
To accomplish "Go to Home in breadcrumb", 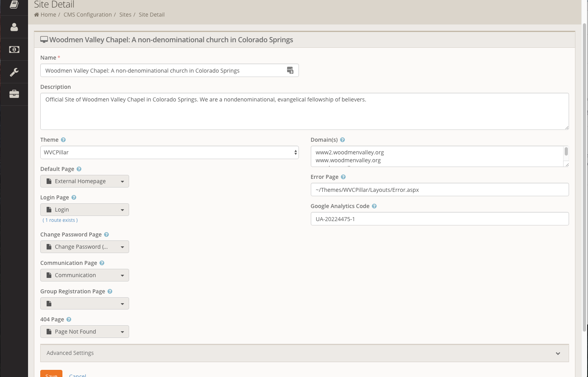I will point(48,15).
